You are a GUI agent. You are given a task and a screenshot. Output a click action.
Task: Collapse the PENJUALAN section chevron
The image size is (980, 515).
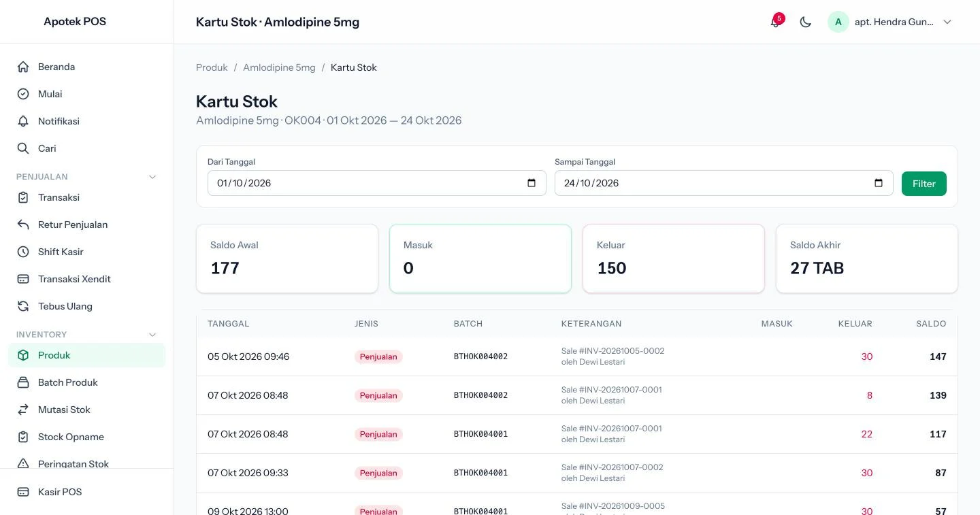(x=152, y=177)
